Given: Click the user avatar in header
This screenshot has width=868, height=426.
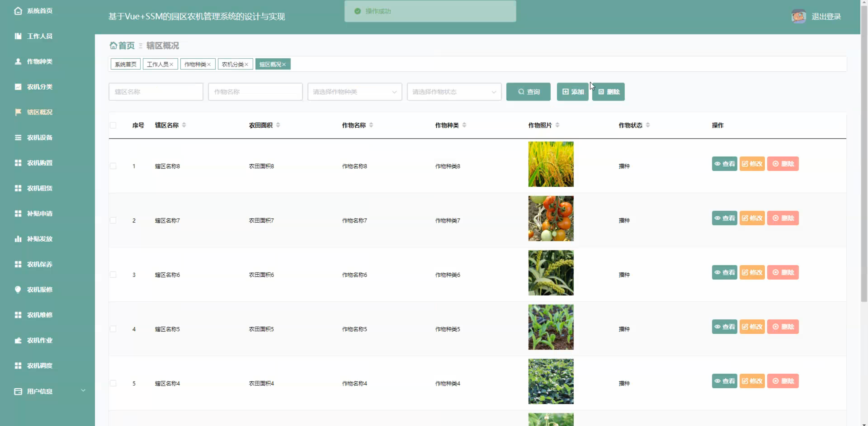Looking at the screenshot, I should [798, 16].
